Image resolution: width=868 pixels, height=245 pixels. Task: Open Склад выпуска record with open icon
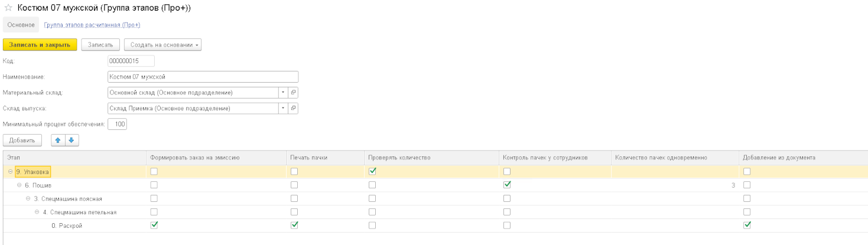point(292,109)
